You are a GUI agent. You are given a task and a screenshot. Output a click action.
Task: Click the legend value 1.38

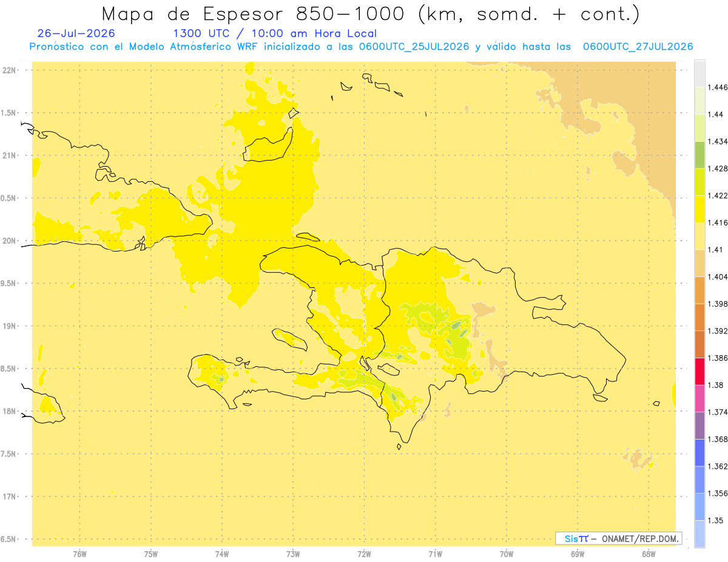(x=715, y=384)
